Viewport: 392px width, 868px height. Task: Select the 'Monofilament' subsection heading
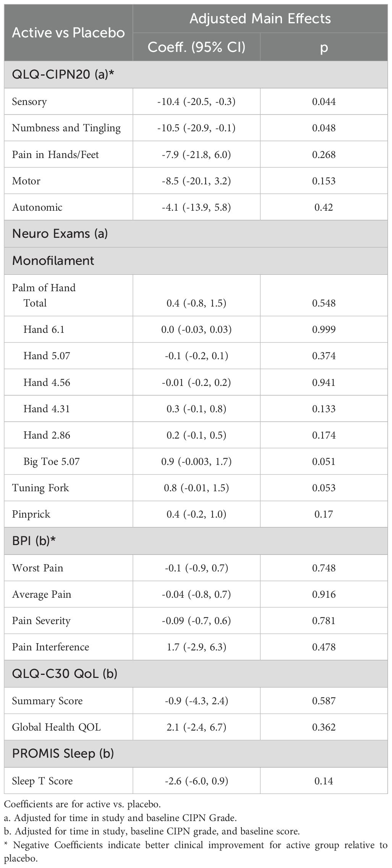[53, 261]
